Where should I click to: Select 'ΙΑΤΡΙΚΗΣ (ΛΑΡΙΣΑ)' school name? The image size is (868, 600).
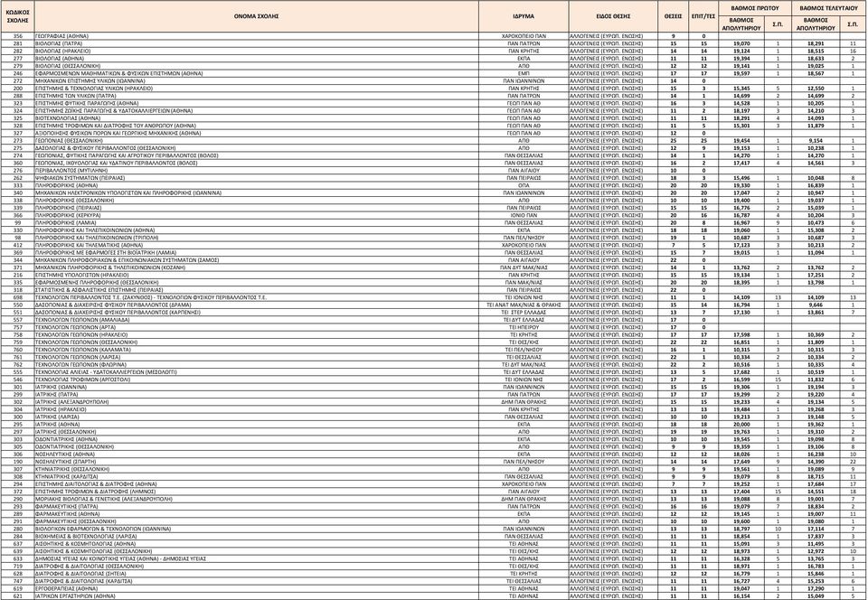pos(256,417)
